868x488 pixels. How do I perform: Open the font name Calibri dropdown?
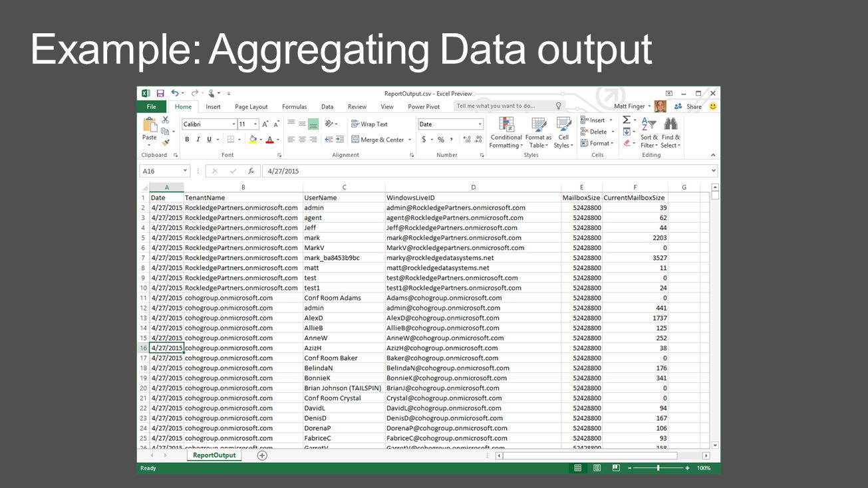234,124
